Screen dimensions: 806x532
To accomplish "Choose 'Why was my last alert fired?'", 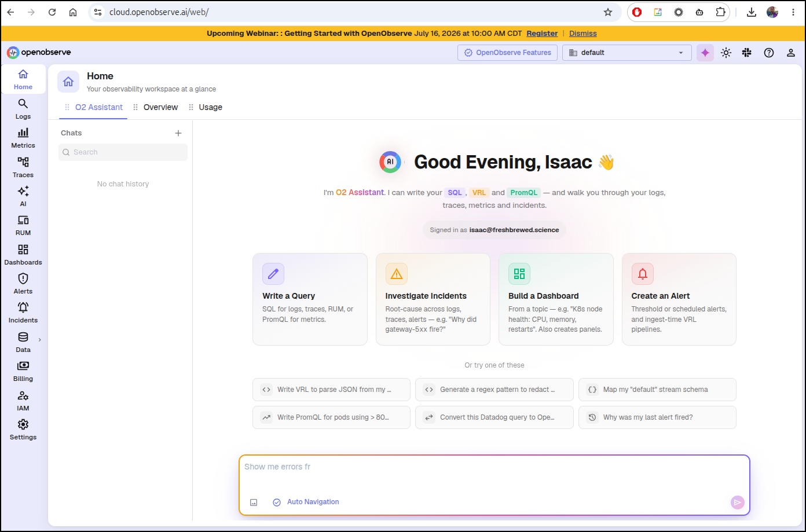I will coord(657,417).
